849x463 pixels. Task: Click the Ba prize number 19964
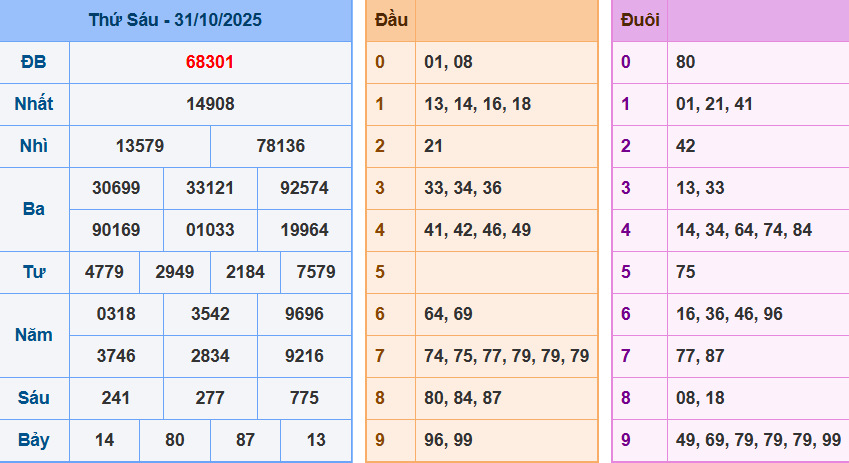pyautogui.click(x=304, y=230)
